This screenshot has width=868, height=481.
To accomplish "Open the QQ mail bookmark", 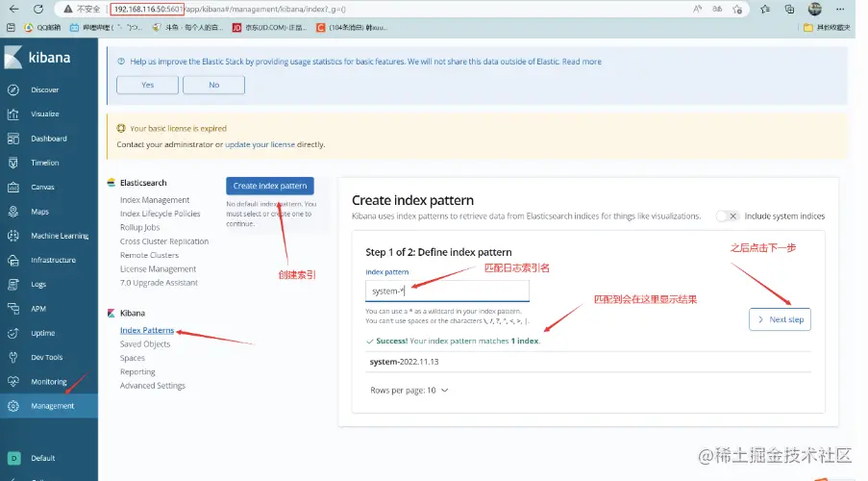I will [x=42, y=27].
